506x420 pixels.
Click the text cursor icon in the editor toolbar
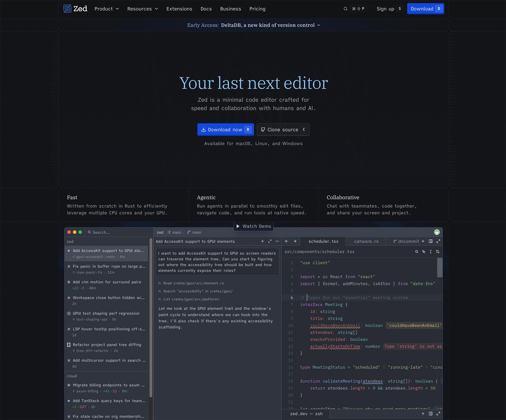(x=431, y=252)
